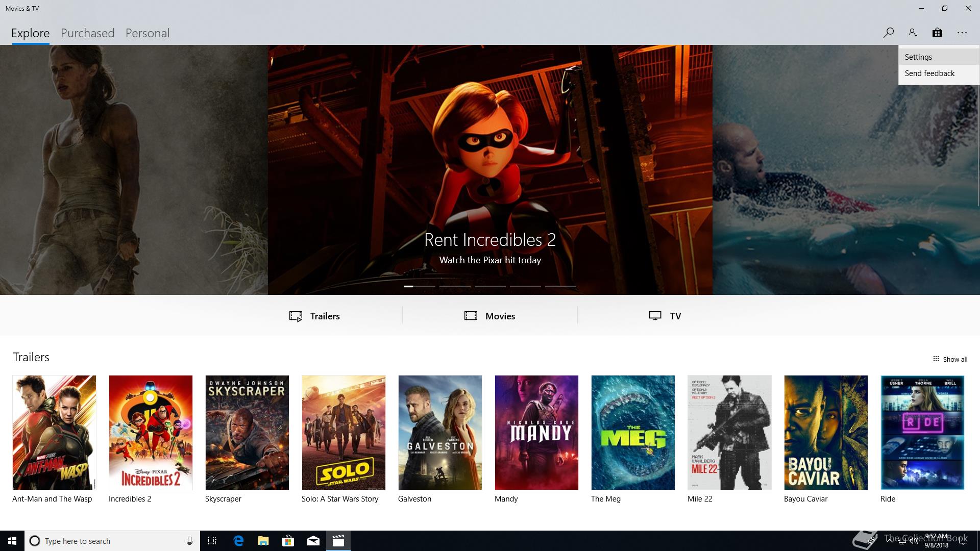
Task: Click the Trailers category icon
Action: (x=296, y=316)
